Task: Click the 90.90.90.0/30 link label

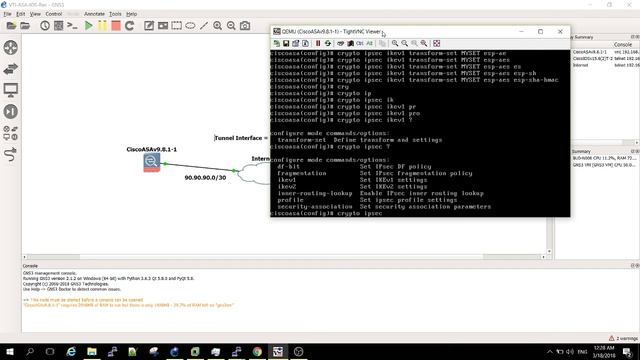Action: tap(205, 178)
